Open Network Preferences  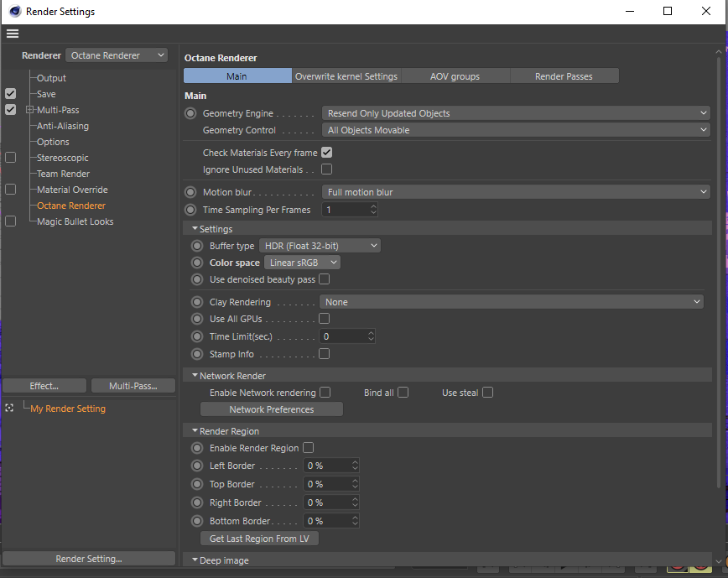pos(272,409)
